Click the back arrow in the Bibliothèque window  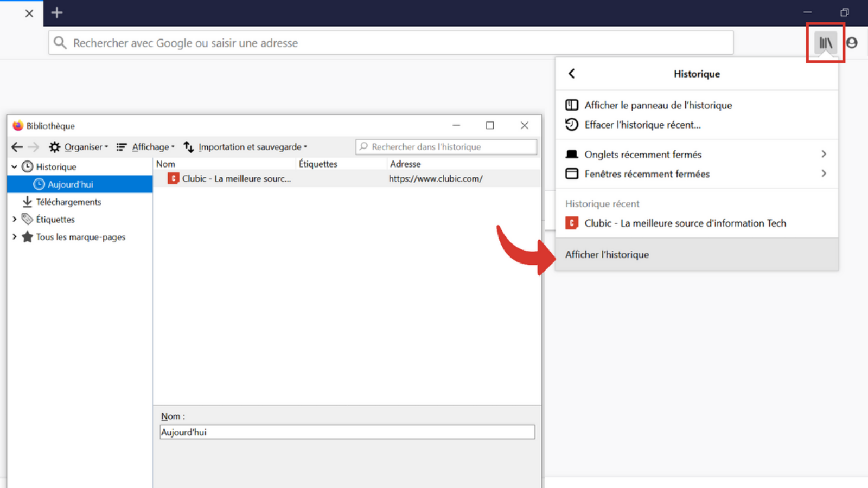[17, 146]
